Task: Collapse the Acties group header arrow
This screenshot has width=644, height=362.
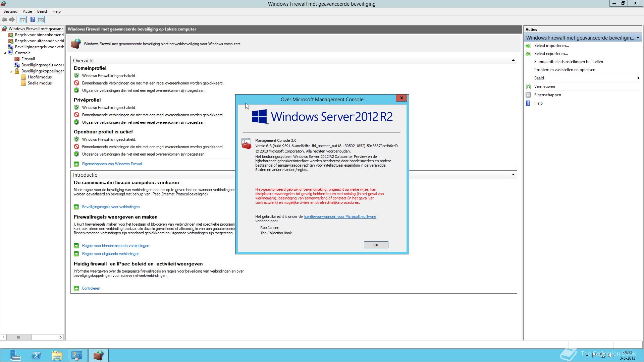Action: (x=638, y=38)
